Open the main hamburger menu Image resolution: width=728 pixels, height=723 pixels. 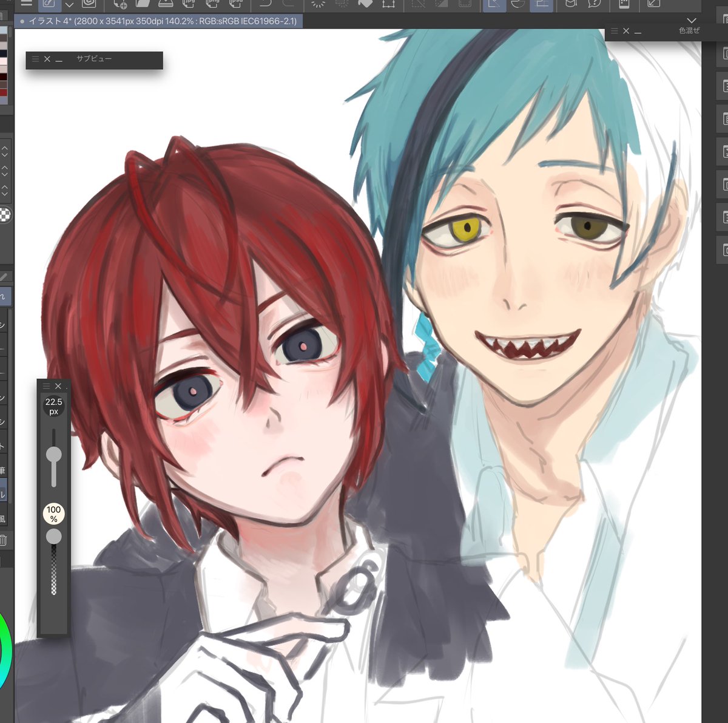(26, 3)
